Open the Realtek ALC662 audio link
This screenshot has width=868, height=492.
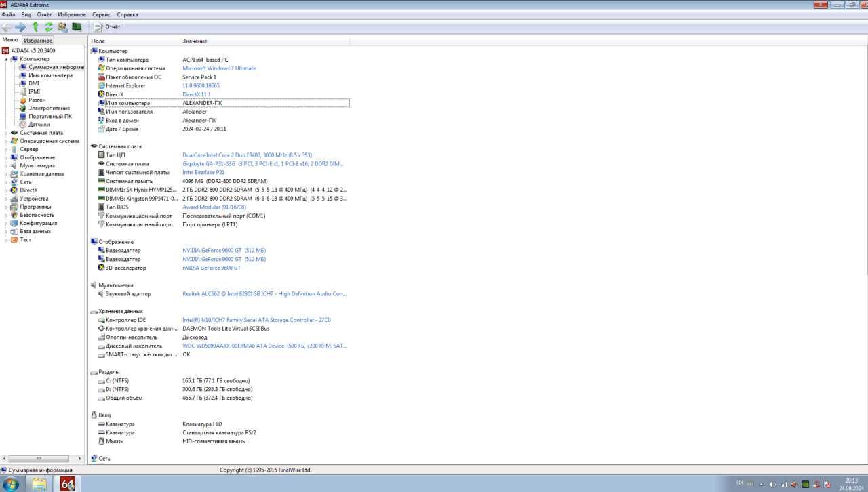[264, 294]
